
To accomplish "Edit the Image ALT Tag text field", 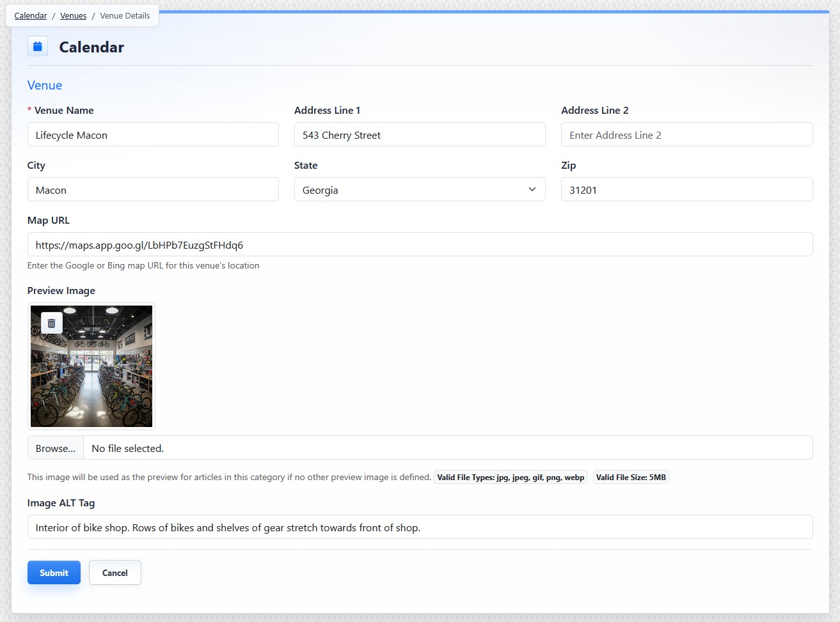I will point(420,527).
